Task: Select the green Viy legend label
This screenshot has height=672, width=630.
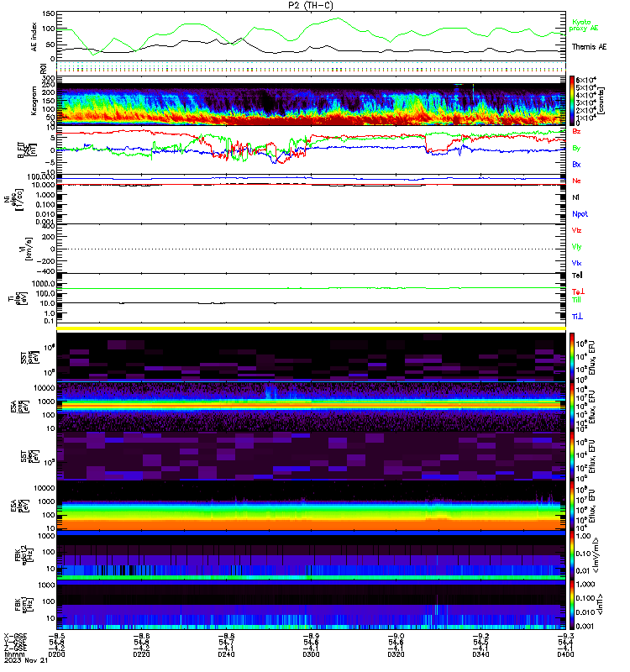Action: (x=576, y=247)
